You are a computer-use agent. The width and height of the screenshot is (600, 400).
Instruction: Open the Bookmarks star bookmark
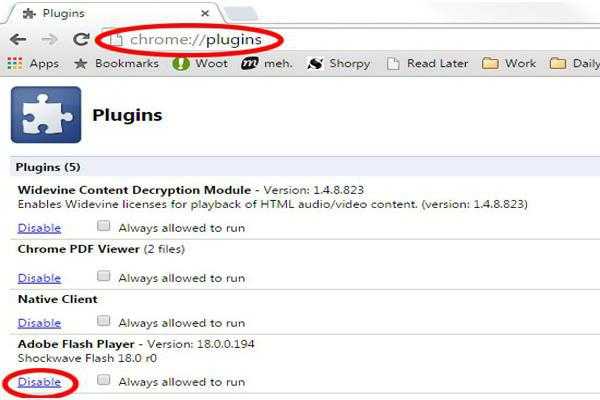[116, 64]
